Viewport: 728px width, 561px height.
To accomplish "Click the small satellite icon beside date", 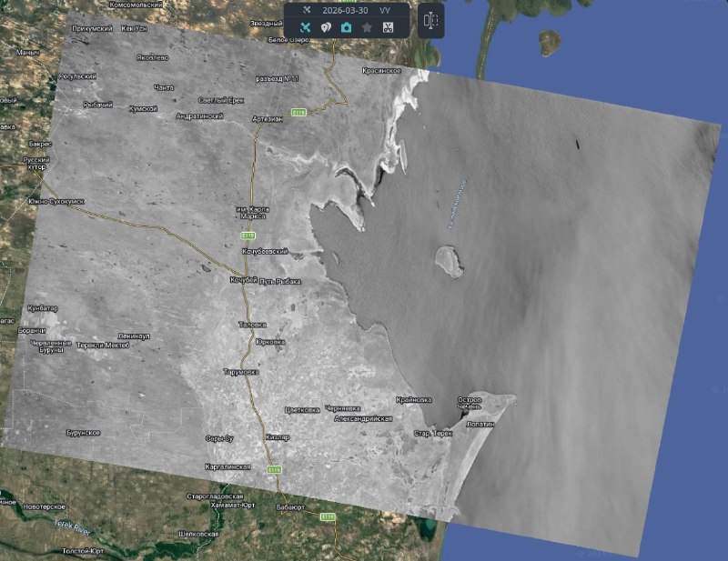I will click(x=306, y=10).
